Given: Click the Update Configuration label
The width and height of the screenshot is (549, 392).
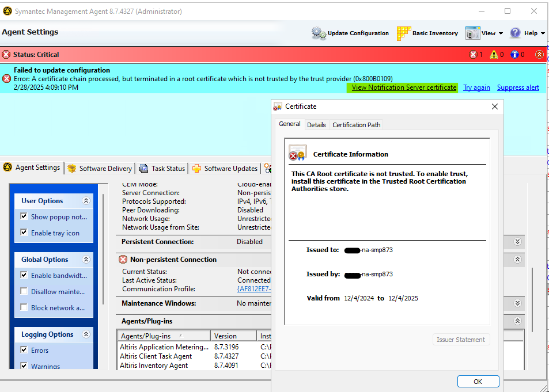Looking at the screenshot, I should coord(358,33).
